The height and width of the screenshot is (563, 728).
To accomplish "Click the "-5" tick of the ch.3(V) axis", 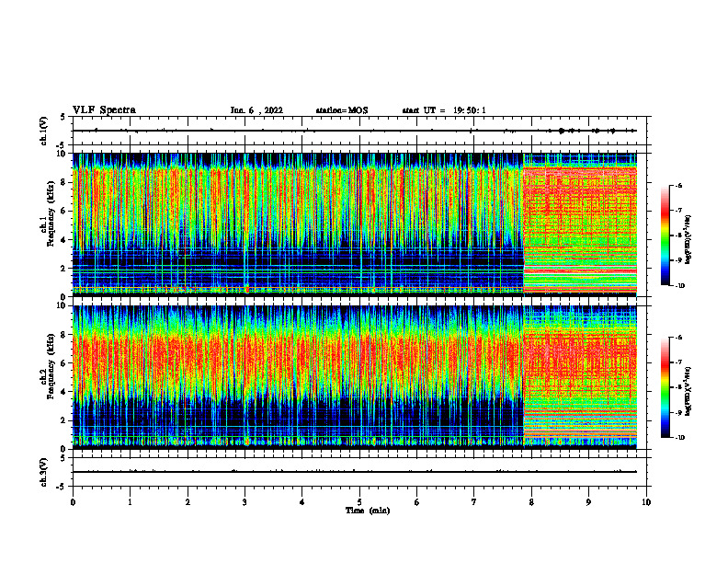I will pyautogui.click(x=62, y=487).
